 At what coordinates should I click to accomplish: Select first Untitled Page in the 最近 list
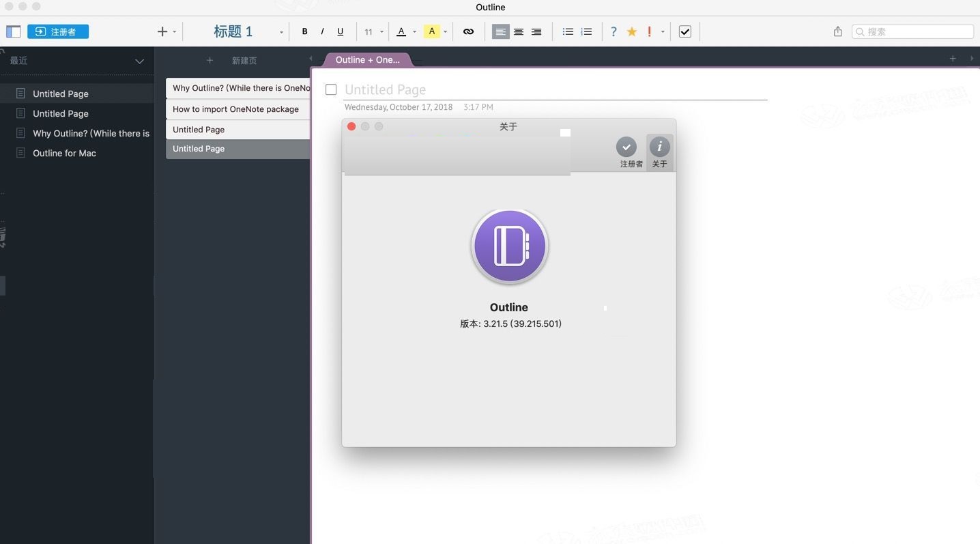pyautogui.click(x=76, y=94)
